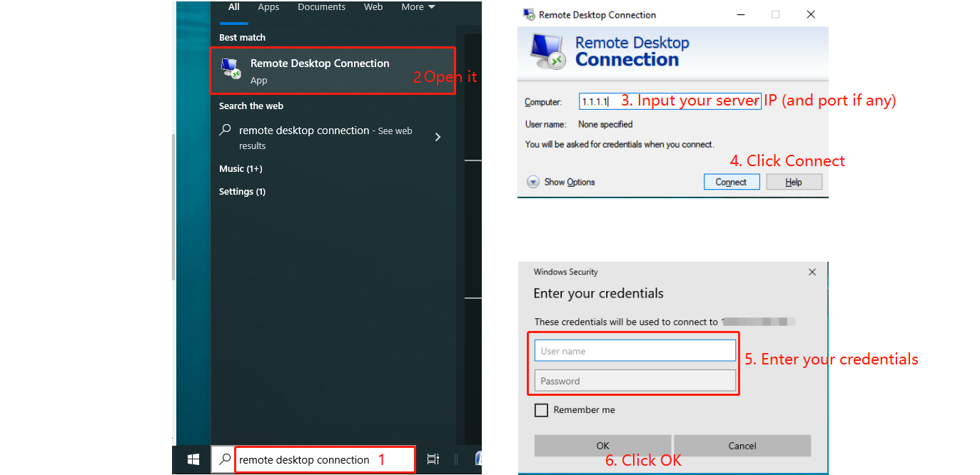Select the Settings (1) results group

242,192
